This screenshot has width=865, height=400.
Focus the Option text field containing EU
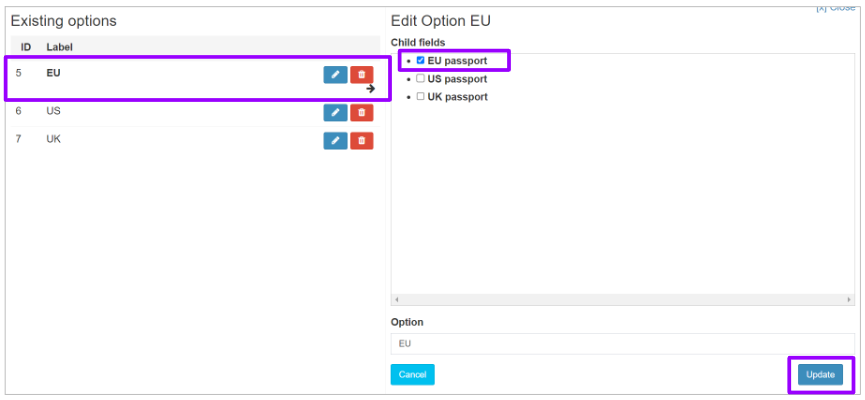623,344
